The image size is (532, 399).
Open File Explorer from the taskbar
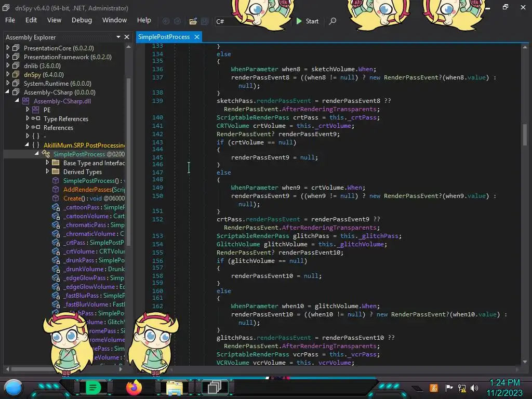175,388
